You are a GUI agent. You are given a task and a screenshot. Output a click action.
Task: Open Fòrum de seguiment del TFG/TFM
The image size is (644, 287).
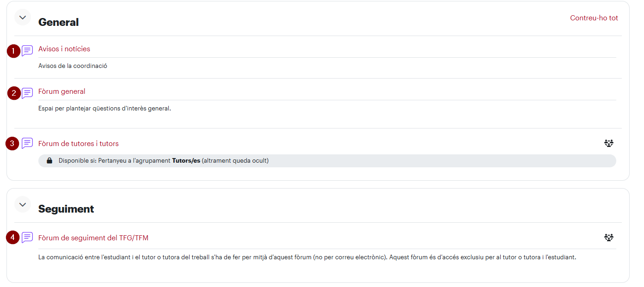[93, 238]
